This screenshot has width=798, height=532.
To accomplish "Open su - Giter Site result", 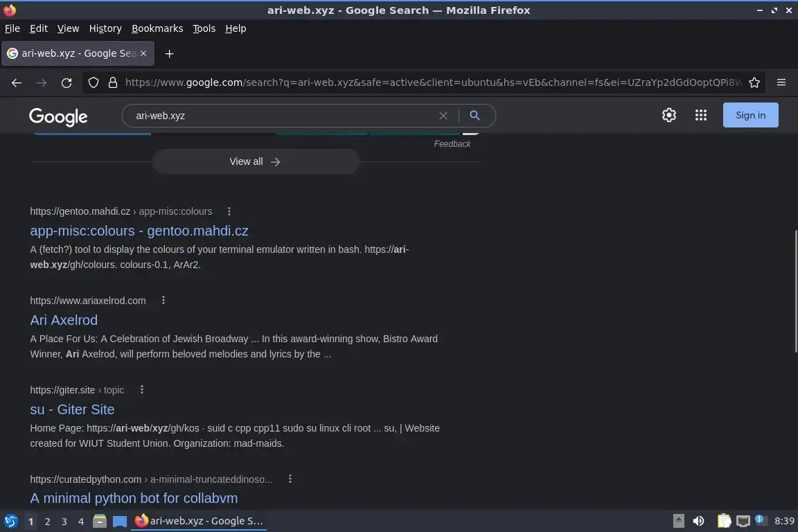I will (72, 409).
